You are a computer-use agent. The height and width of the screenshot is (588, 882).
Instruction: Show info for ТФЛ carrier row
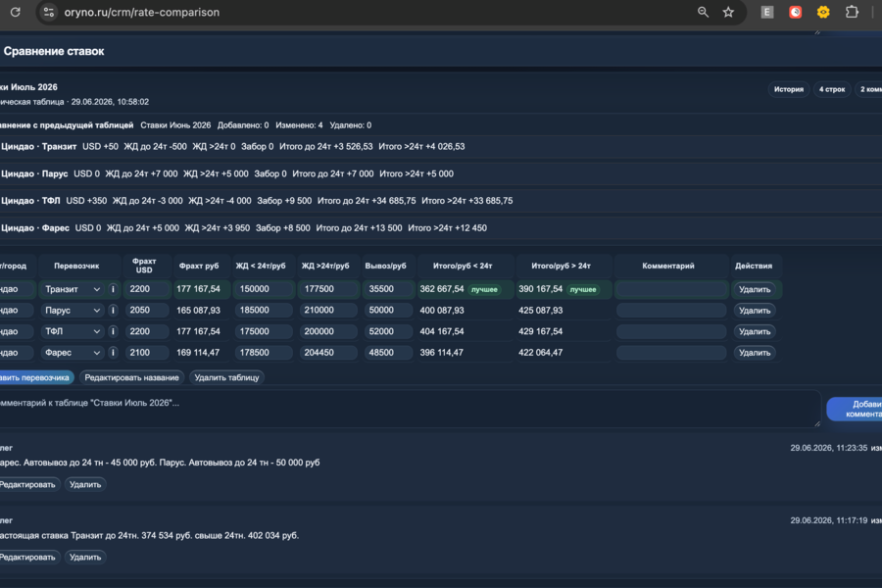tap(113, 331)
